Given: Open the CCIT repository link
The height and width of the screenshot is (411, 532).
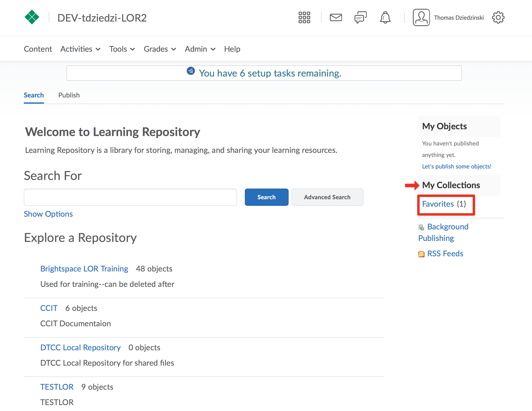Looking at the screenshot, I should pyautogui.click(x=49, y=308).
